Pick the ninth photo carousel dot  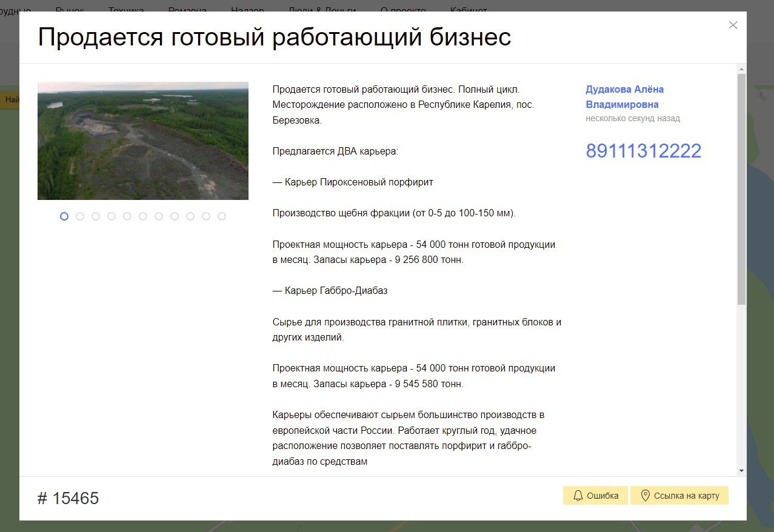coord(190,216)
